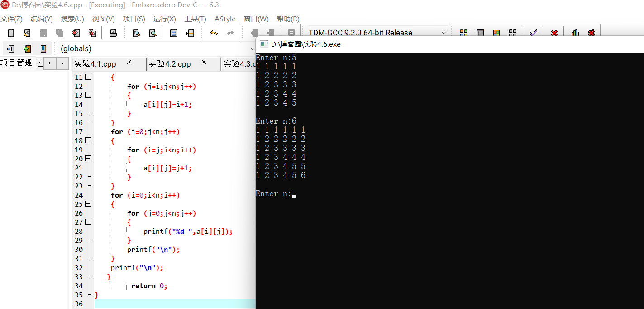Click the Dev-C++ app icon in title bar

pyautogui.click(x=5, y=5)
